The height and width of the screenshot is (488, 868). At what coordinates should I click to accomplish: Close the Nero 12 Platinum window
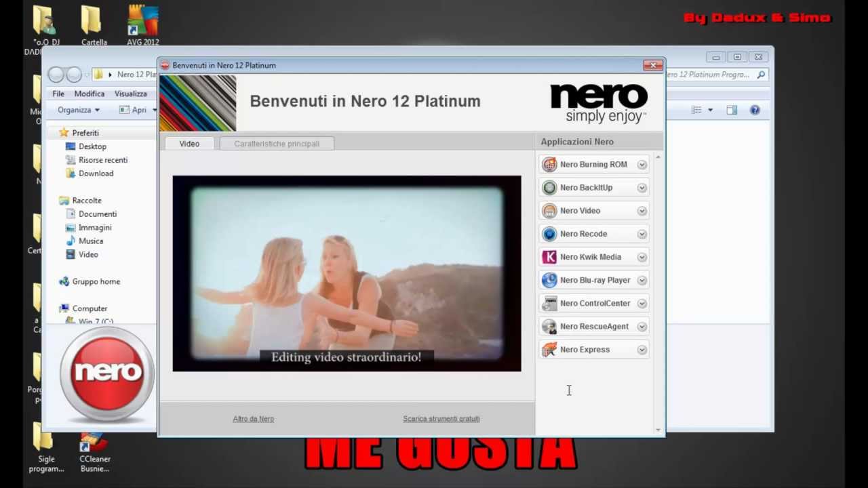coord(652,65)
